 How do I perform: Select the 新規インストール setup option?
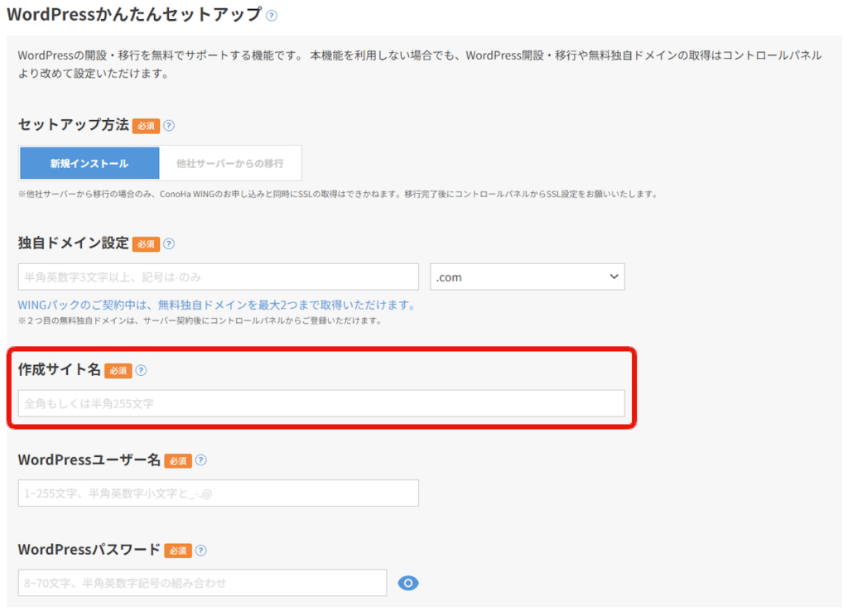click(89, 163)
